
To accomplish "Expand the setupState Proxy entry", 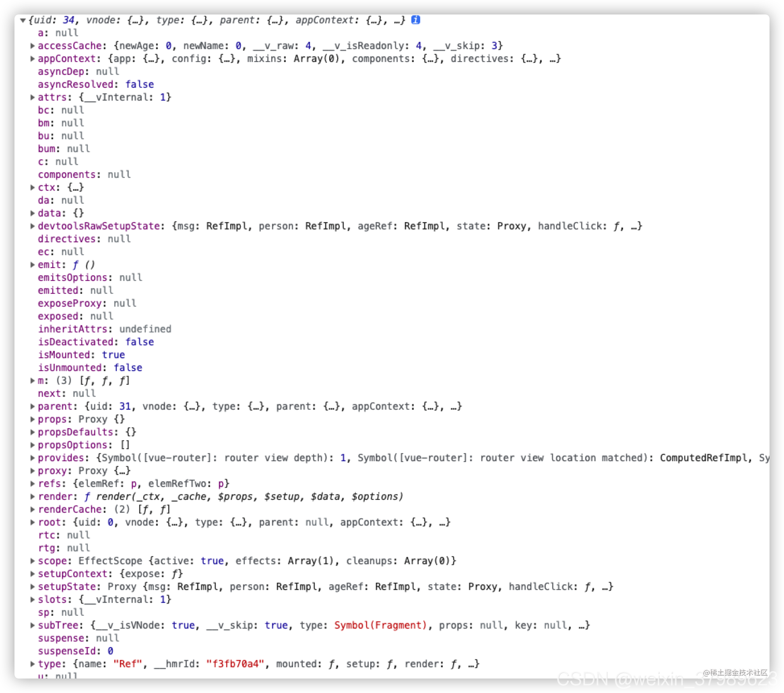I will 33,586.
